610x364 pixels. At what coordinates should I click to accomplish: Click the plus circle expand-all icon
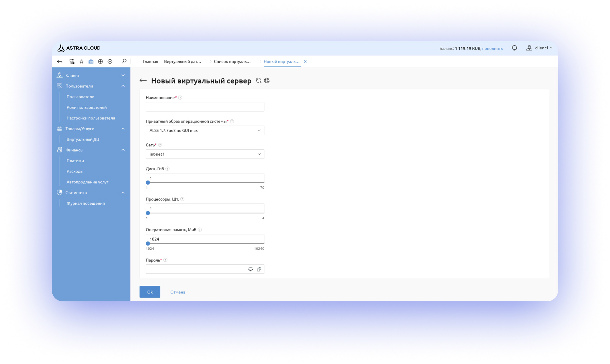click(100, 61)
